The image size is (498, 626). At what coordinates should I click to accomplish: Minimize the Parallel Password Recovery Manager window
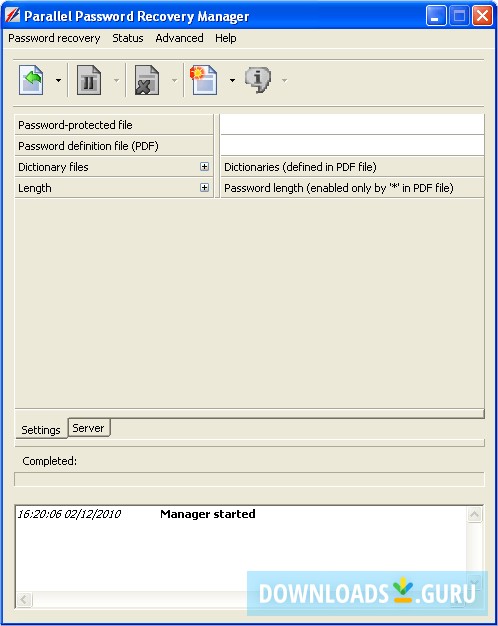[436, 16]
